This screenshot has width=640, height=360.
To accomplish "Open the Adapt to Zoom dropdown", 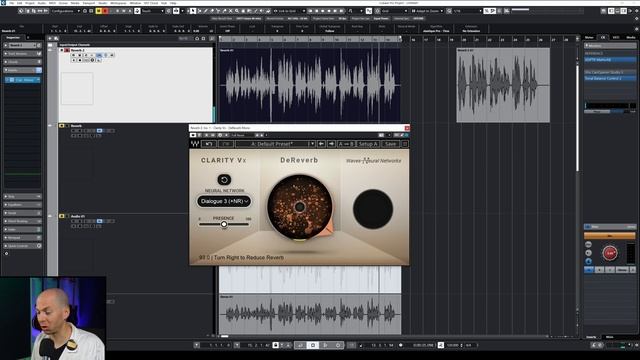I will click(427, 11).
